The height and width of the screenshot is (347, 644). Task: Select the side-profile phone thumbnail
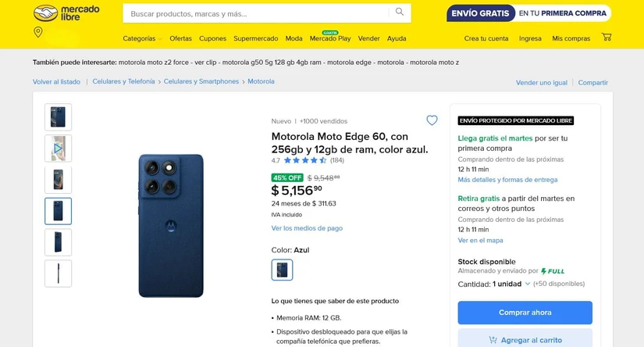click(58, 274)
